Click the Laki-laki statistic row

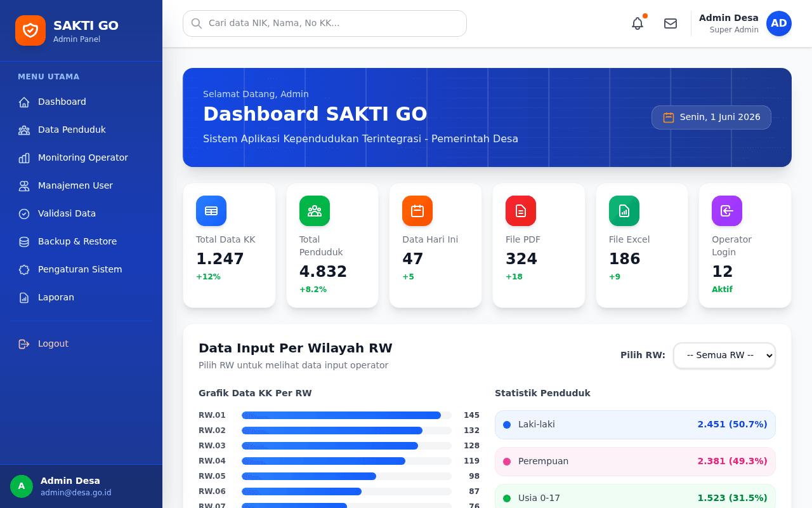pos(635,425)
